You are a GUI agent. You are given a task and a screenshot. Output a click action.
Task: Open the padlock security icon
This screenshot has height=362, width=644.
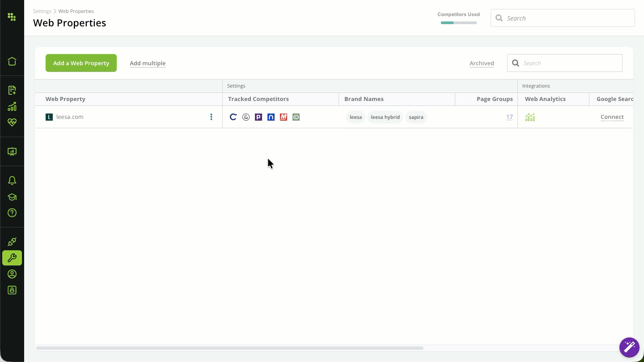[12, 290]
